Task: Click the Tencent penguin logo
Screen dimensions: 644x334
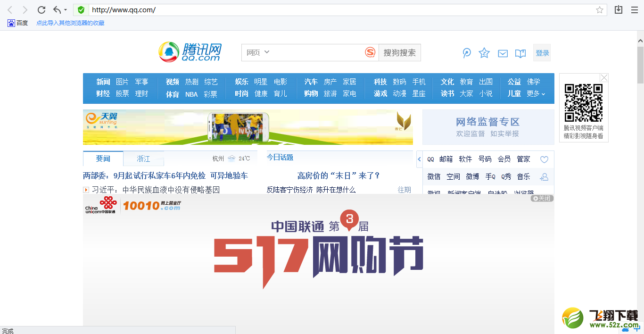Action: click(x=169, y=52)
